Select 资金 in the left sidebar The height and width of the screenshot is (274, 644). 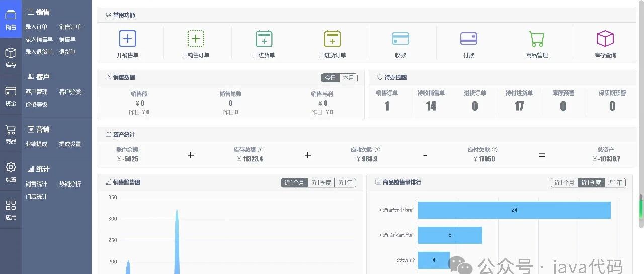[11, 96]
